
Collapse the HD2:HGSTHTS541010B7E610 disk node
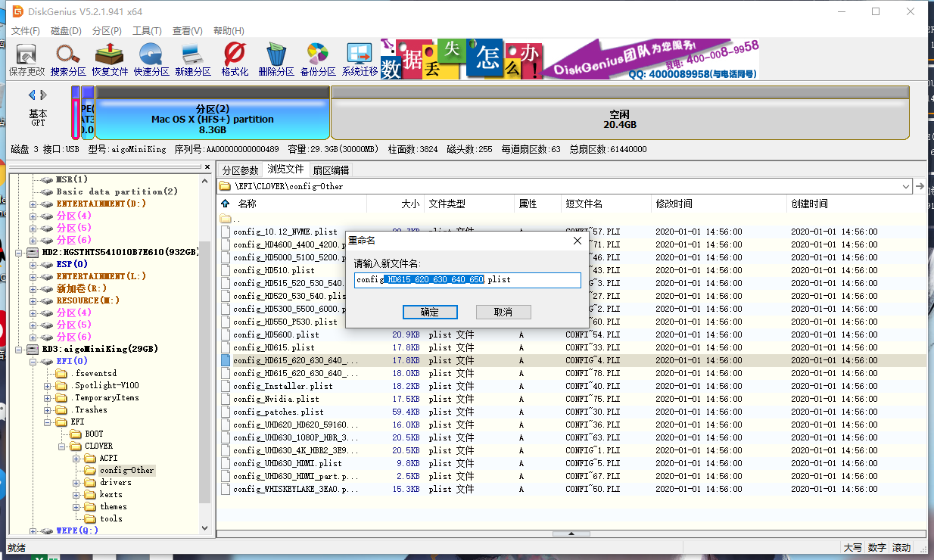[19, 252]
